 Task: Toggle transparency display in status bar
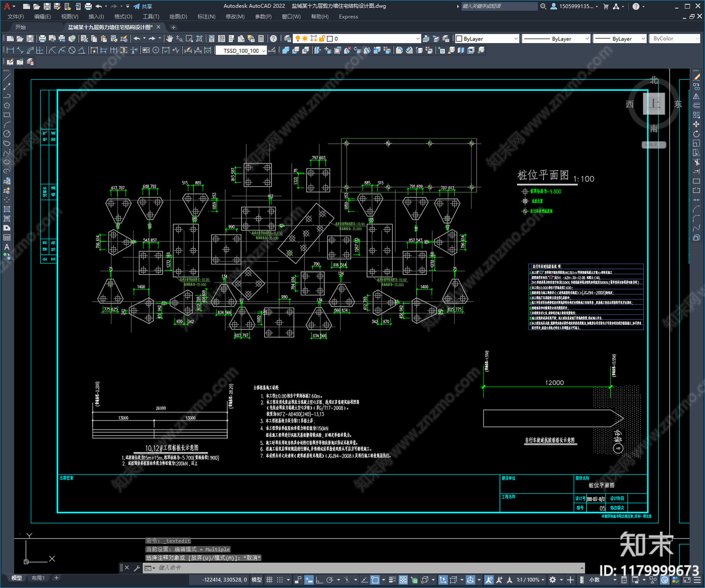point(403,580)
